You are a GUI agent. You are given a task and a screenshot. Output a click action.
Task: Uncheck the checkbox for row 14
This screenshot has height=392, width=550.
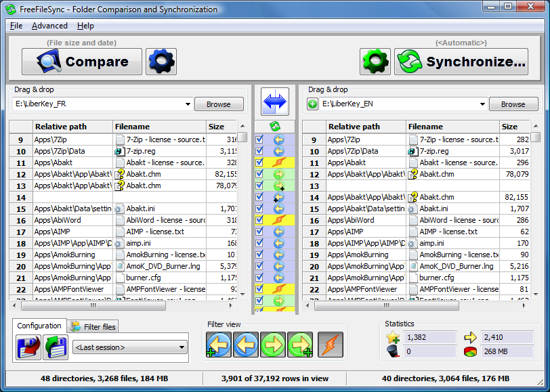(259, 197)
